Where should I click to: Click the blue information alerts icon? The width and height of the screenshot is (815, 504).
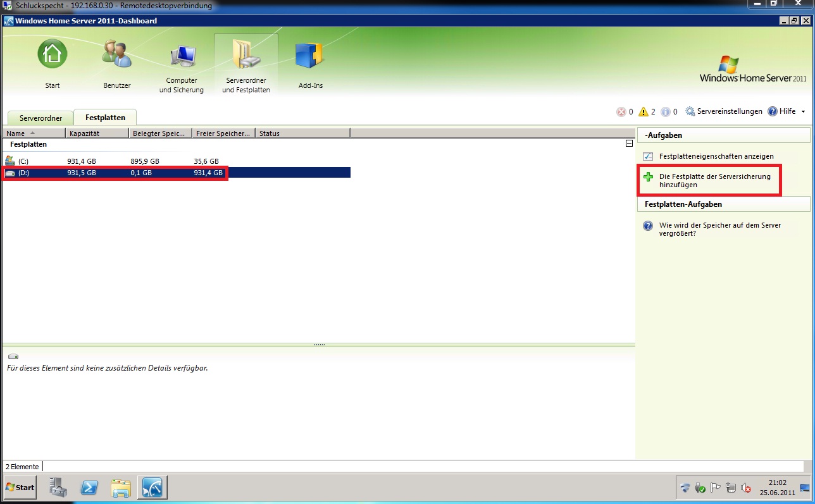[x=666, y=112]
